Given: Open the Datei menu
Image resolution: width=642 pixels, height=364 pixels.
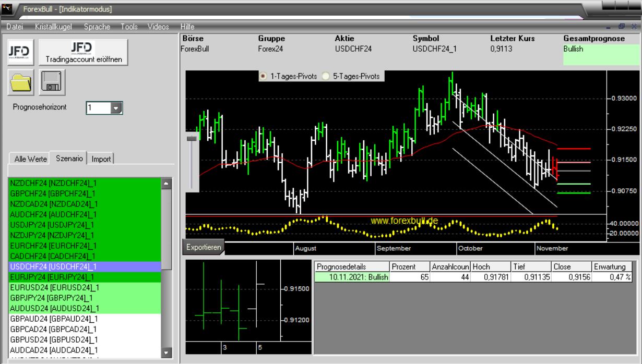Looking at the screenshot, I should click(15, 27).
